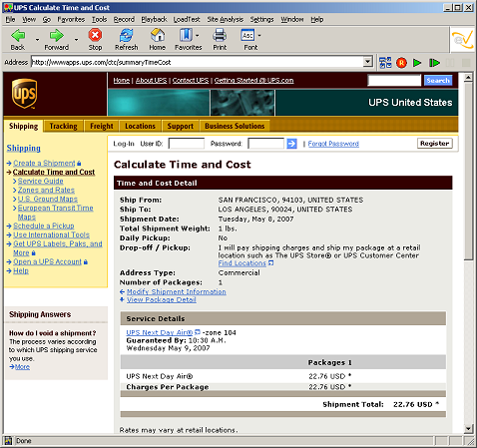Click the Contact UPS header link
Viewport: 477px width, 448px height.
click(x=191, y=81)
